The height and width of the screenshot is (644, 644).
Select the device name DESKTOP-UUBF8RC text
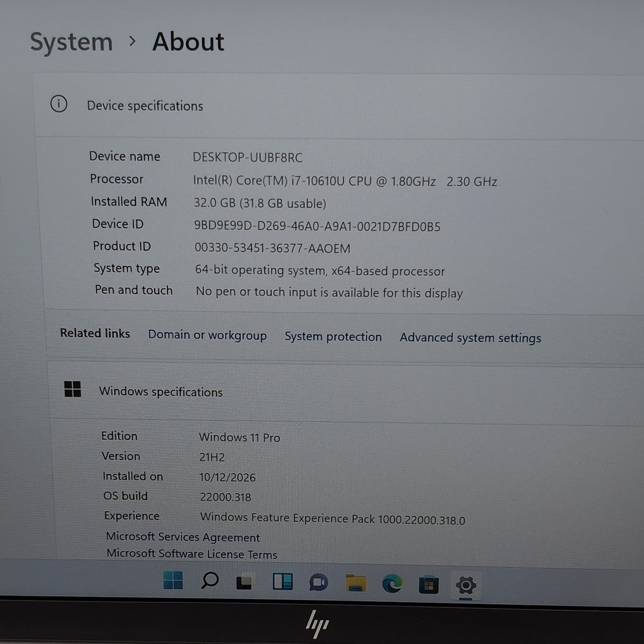coord(247,157)
